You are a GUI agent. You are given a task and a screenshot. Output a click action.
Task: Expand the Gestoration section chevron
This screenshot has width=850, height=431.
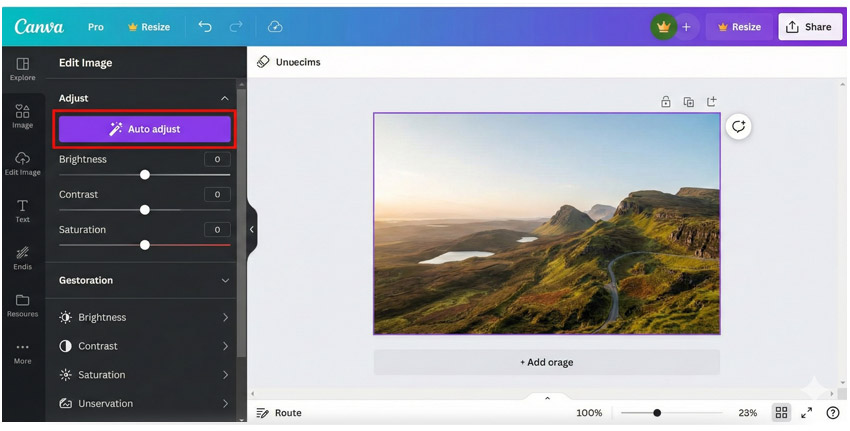[224, 281]
